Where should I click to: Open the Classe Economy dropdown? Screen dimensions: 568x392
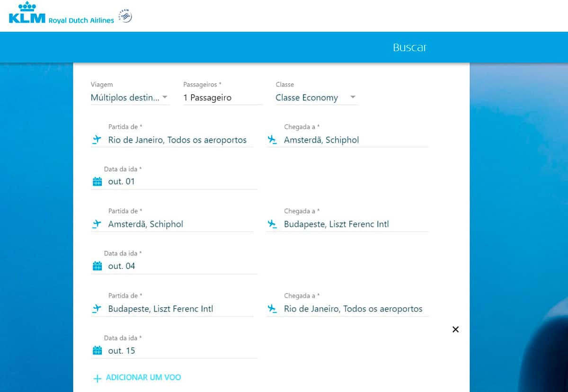point(316,98)
